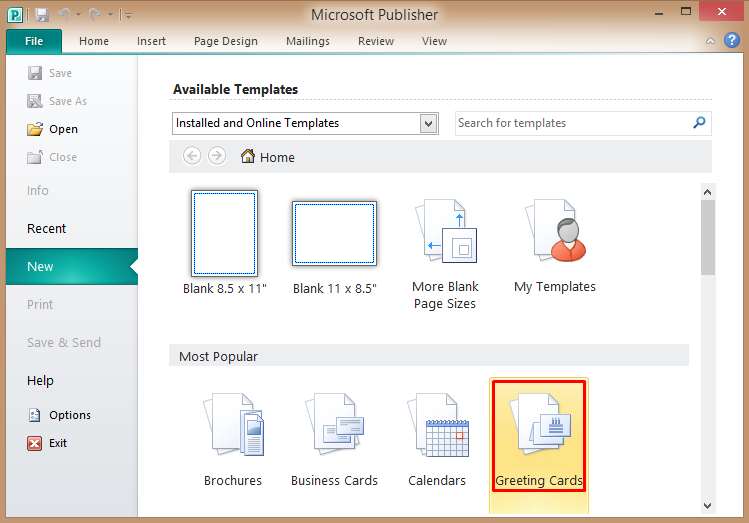Click the Forward navigation arrow
The width and height of the screenshot is (749, 523).
pyautogui.click(x=217, y=156)
